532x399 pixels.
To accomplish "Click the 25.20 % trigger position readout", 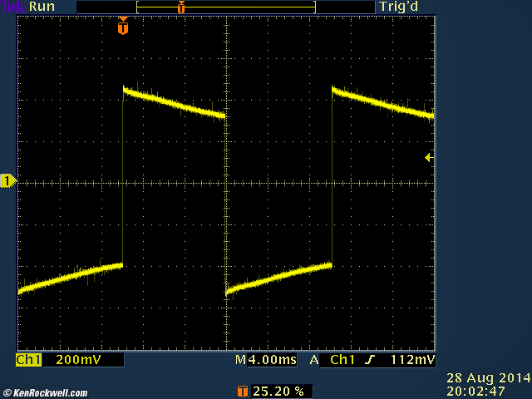I will (x=278, y=391).
